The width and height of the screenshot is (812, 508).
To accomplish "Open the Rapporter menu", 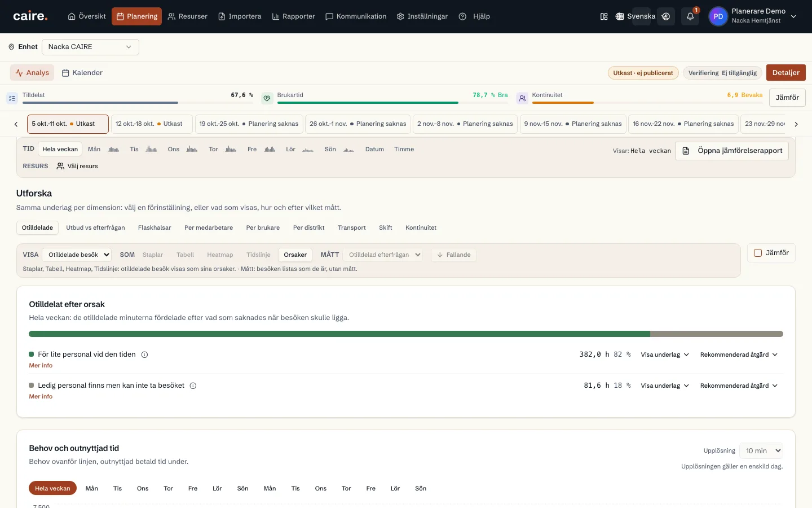I will click(293, 16).
